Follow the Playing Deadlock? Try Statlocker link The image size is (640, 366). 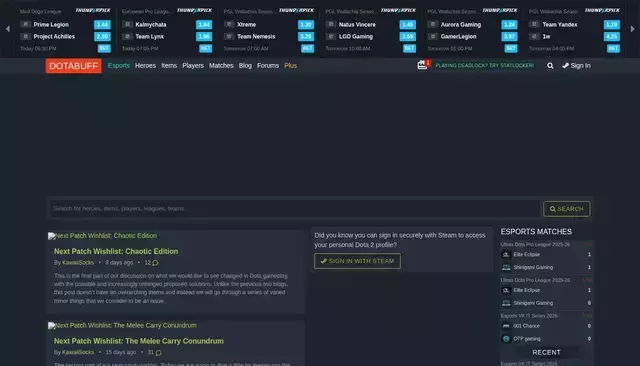484,66
